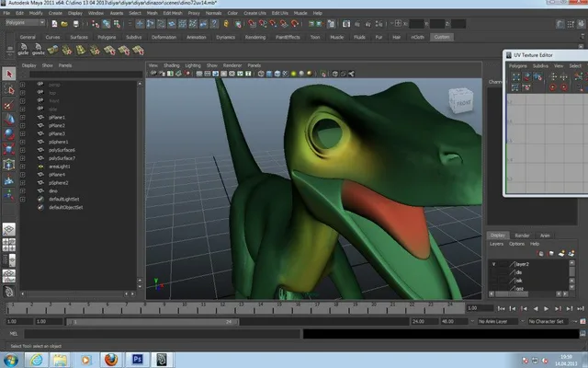Open animation preferences icon beside character set

pyautogui.click(x=582, y=321)
